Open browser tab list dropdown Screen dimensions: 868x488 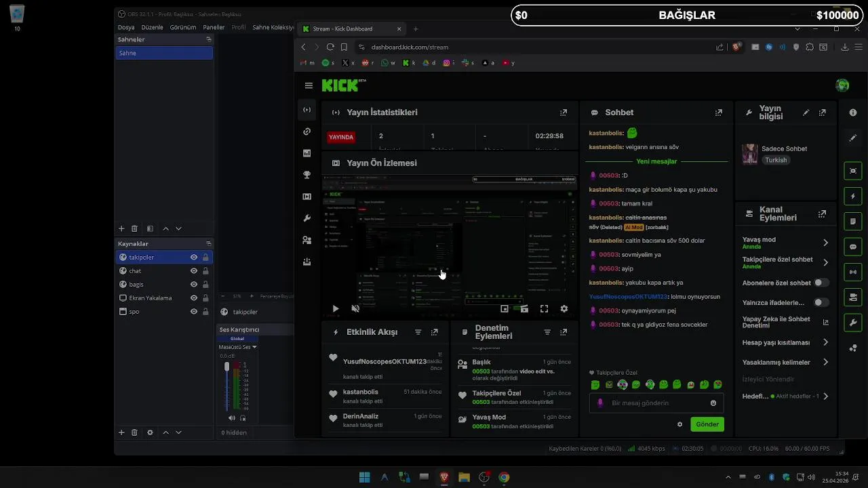click(x=797, y=29)
